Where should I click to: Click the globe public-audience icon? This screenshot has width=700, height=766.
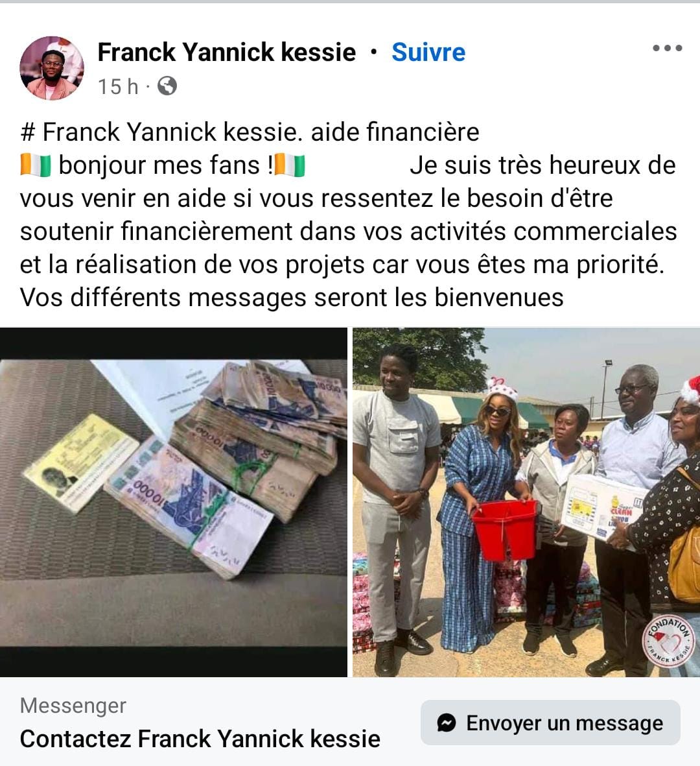(167, 86)
